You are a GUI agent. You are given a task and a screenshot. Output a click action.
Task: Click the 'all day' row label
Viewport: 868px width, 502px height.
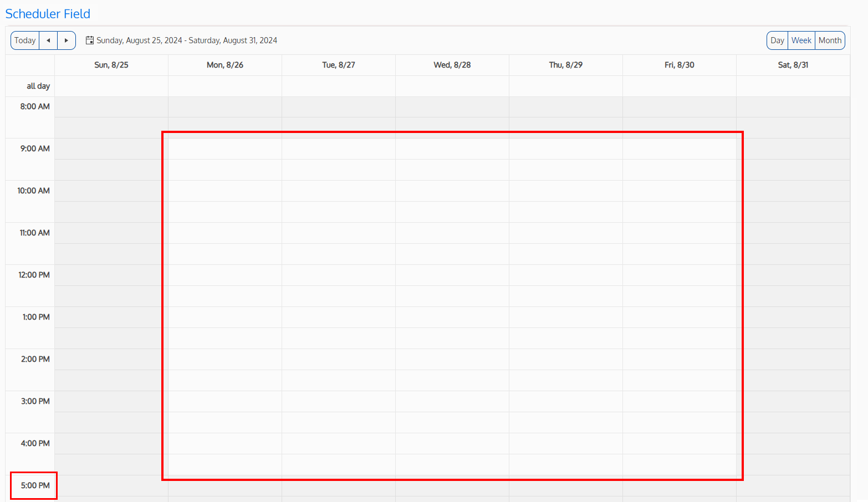click(x=38, y=86)
